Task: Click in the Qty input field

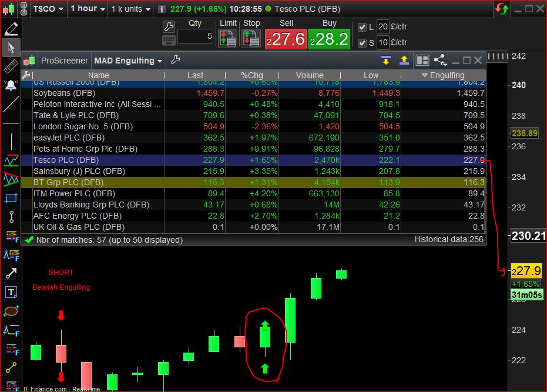Action: click(x=195, y=36)
